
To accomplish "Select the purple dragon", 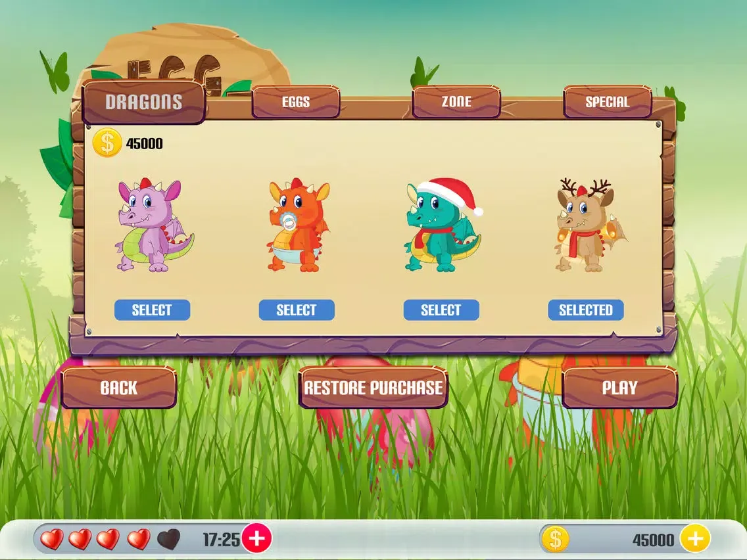I will 152,310.
